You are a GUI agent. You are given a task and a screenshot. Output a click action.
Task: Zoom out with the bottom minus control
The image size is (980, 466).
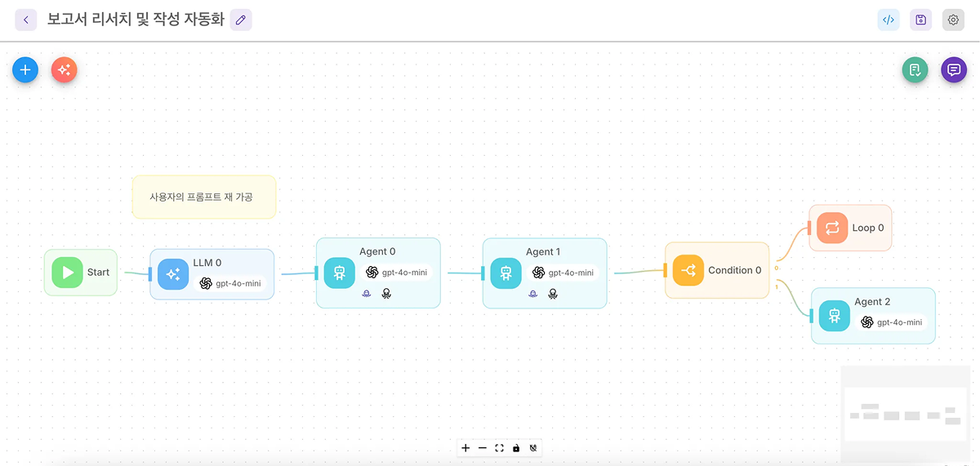(483, 448)
